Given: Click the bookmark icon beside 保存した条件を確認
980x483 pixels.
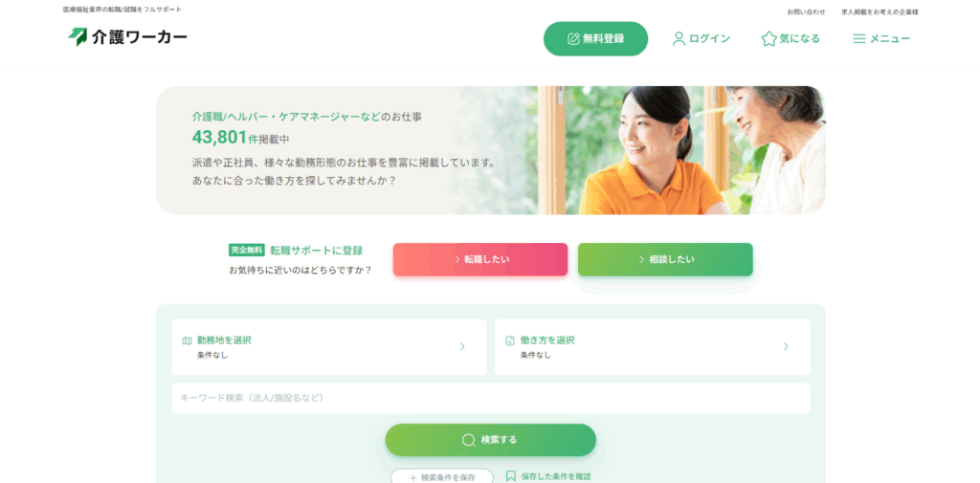Looking at the screenshot, I should 511,476.
